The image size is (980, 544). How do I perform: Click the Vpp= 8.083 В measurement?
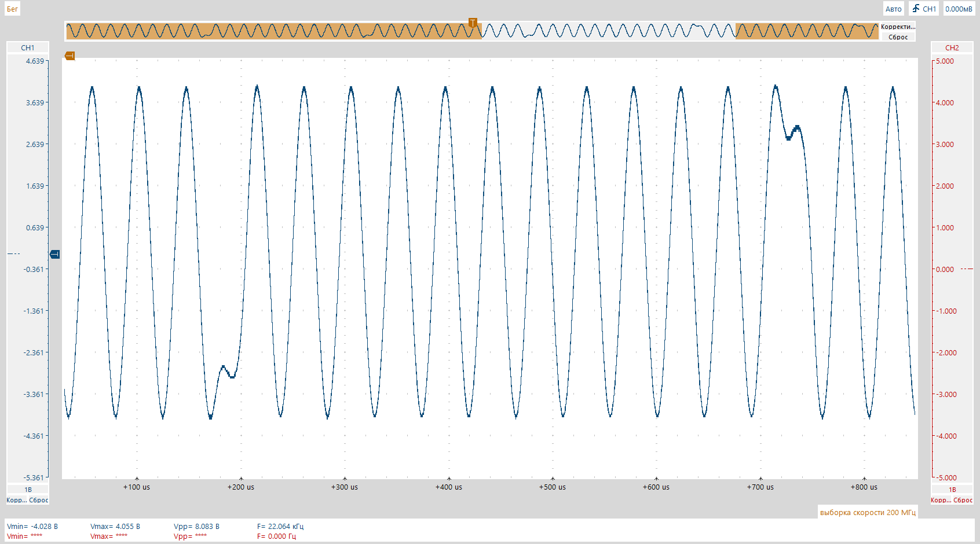[x=196, y=526]
